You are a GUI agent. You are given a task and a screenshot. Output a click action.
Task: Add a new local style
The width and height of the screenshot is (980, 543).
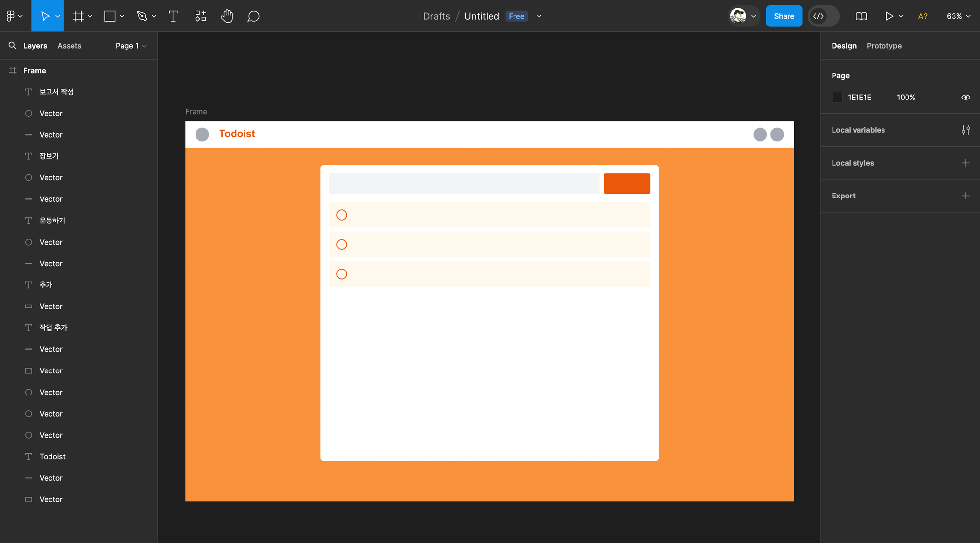click(x=966, y=163)
